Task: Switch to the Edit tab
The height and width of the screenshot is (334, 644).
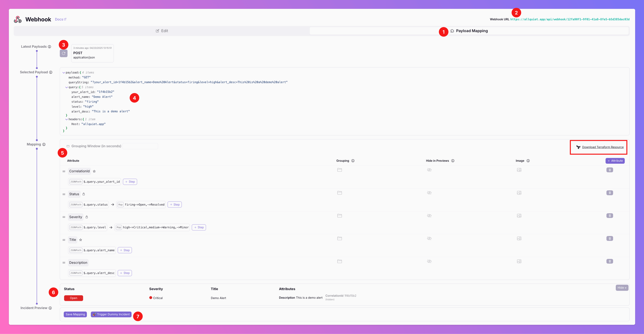Action: coord(162,31)
